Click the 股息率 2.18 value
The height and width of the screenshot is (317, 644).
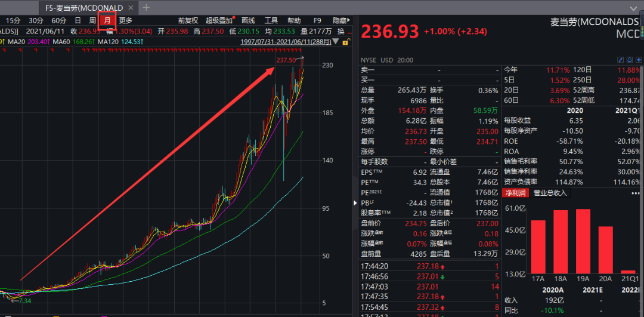[419, 213]
